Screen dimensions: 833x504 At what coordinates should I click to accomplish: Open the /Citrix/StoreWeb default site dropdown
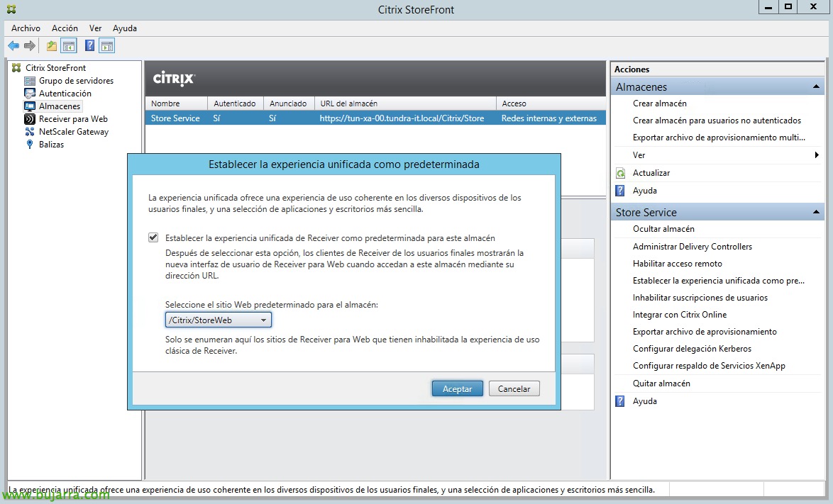219,320
